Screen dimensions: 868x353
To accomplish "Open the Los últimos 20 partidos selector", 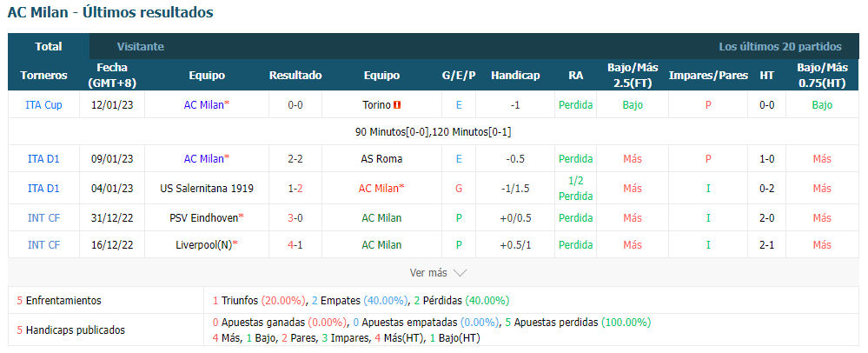I will click(780, 47).
